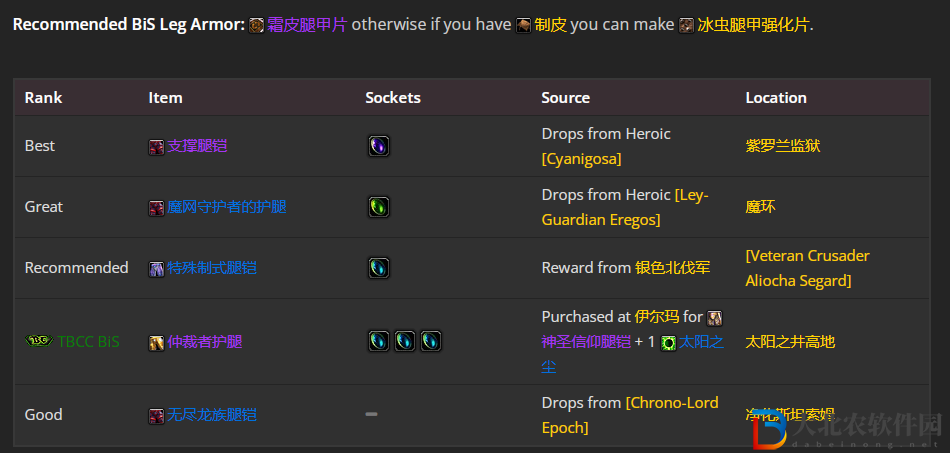The height and width of the screenshot is (453, 950).
Task: Open the 魔环 location link
Action: coord(760,207)
